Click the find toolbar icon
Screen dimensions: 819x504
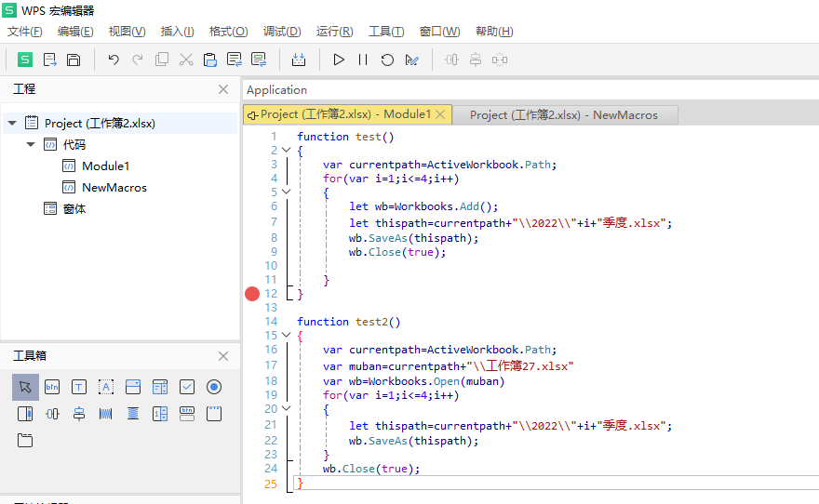point(235,60)
